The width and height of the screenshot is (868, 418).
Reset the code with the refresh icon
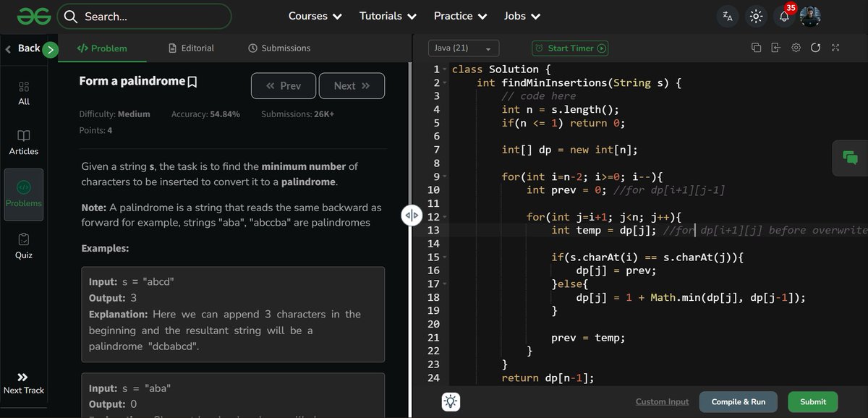pyautogui.click(x=815, y=47)
